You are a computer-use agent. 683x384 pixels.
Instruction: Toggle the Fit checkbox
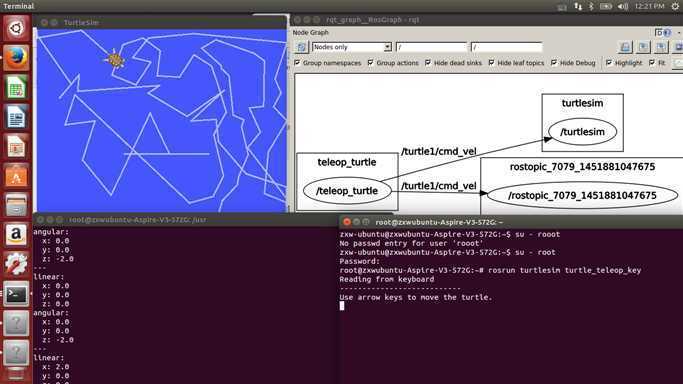(652, 63)
